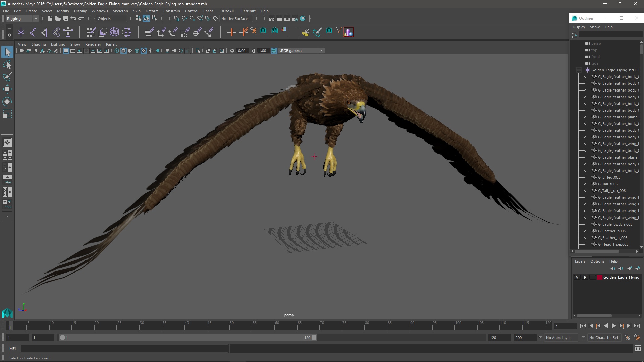Toggle the V visibility of Golden_Eagle_Flying layer
This screenshot has height=362, width=644.
(x=577, y=277)
